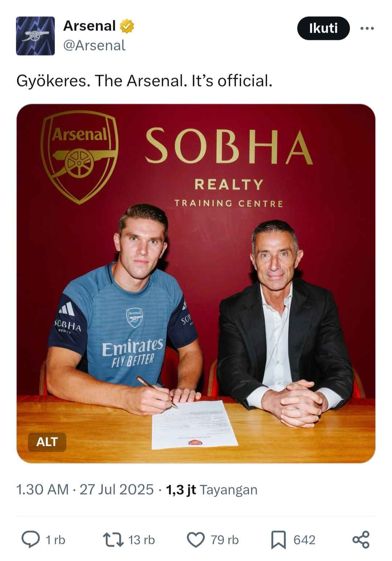Click the Arsenal display name
The height and width of the screenshot is (561, 392).
[x=89, y=26]
